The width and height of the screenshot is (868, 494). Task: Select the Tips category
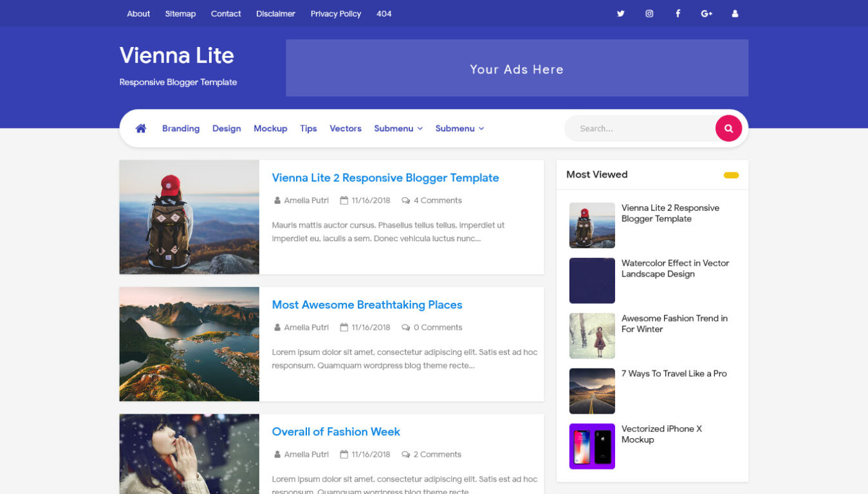coord(308,129)
